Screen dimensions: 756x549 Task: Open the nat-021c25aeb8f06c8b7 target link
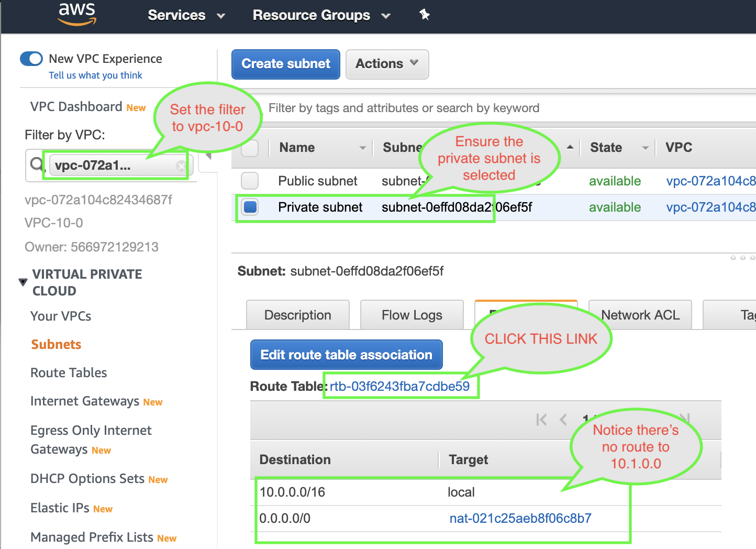pos(520,518)
